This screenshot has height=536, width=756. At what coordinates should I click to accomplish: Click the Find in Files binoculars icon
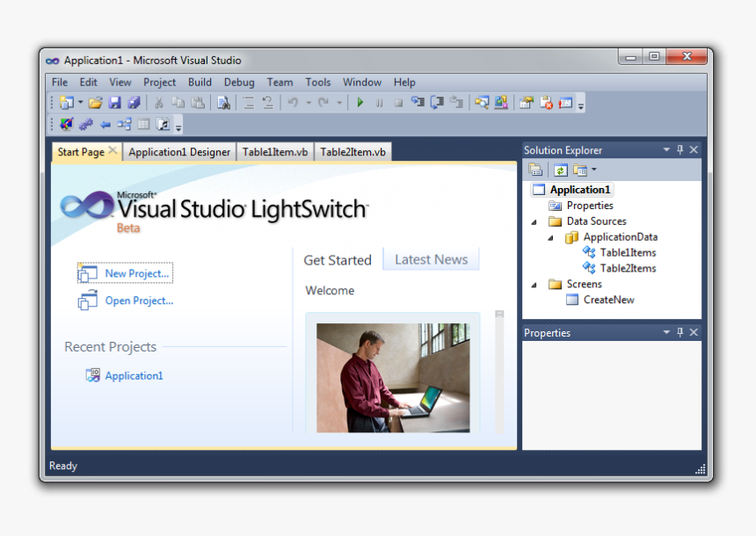223,102
